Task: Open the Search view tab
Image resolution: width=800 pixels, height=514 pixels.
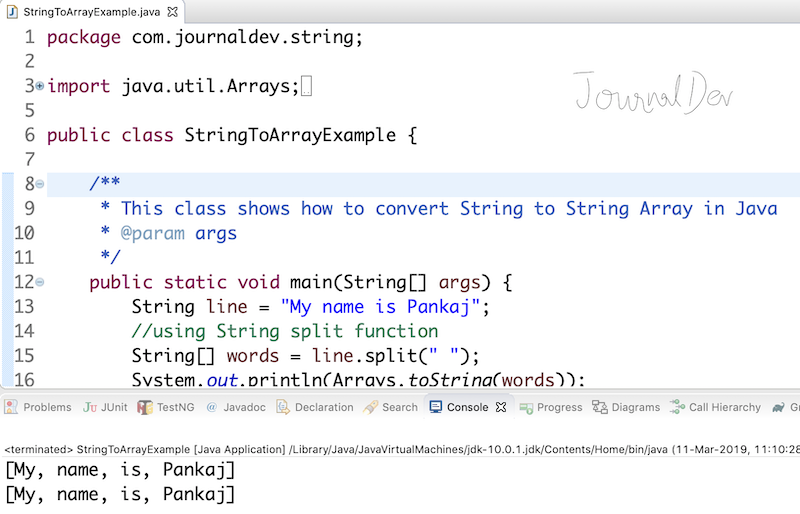Action: pyautogui.click(x=391, y=407)
